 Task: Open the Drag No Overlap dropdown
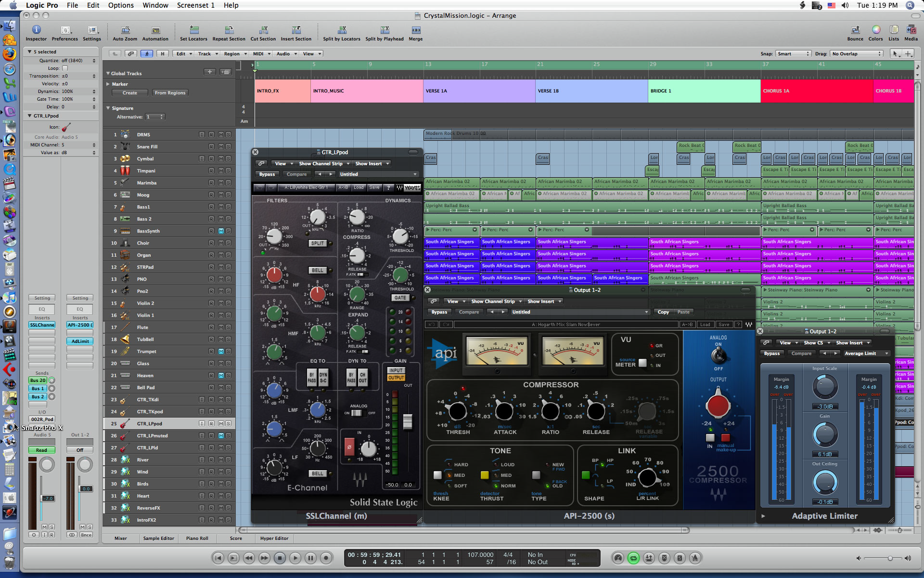(856, 54)
